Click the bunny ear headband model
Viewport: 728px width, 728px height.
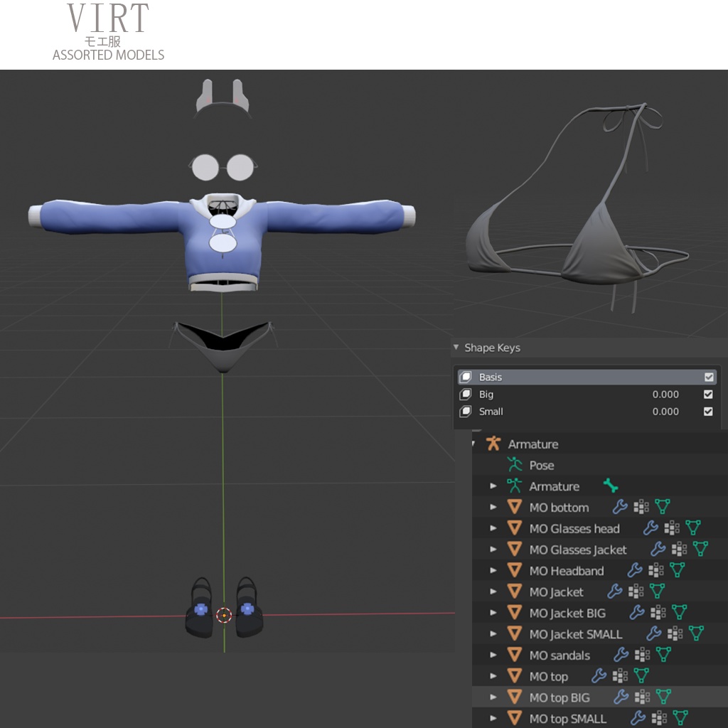tap(223, 97)
